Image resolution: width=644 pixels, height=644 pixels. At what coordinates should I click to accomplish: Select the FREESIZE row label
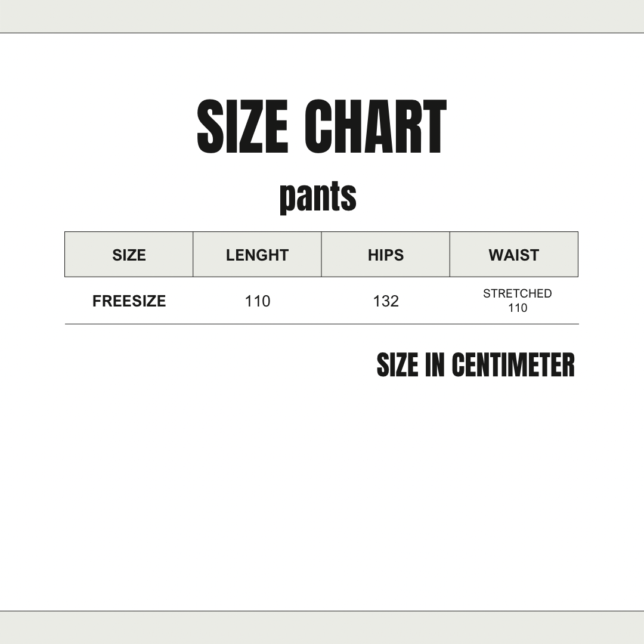(129, 301)
